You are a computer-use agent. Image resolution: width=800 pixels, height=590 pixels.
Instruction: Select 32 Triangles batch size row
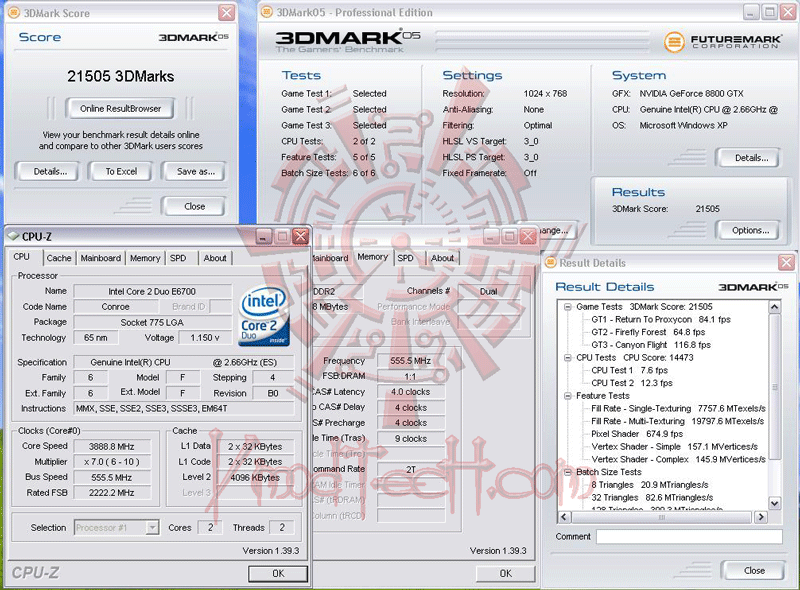[652, 498]
